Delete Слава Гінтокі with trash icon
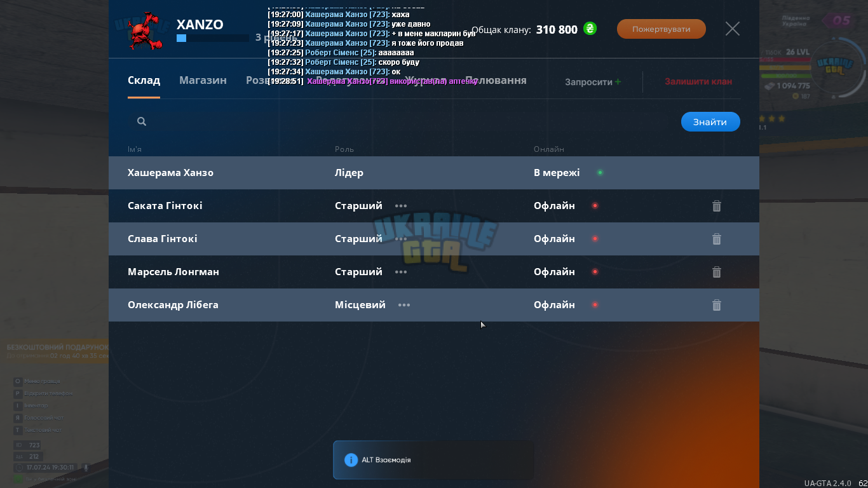Screen dimensions: 868x488 click(717, 239)
